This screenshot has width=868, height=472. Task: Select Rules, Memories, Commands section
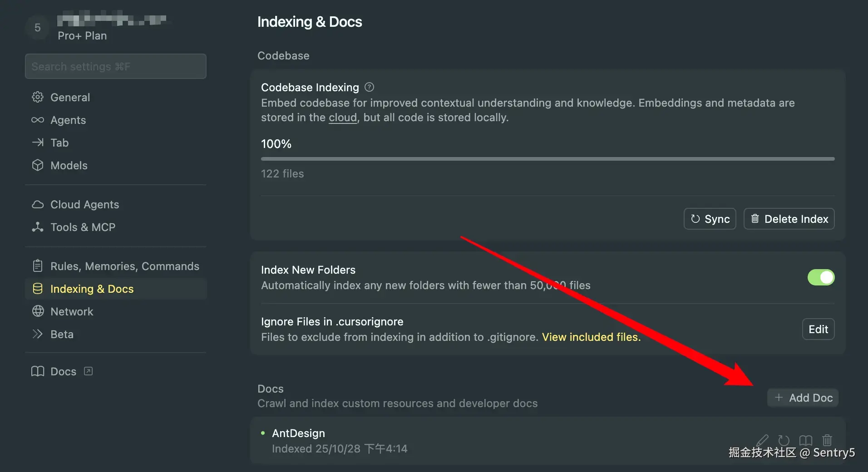click(124, 266)
